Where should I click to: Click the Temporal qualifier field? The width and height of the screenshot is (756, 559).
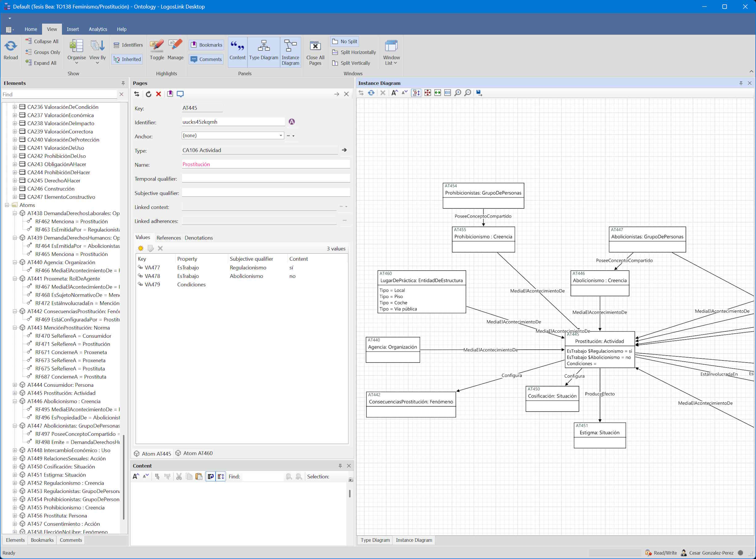(x=266, y=178)
